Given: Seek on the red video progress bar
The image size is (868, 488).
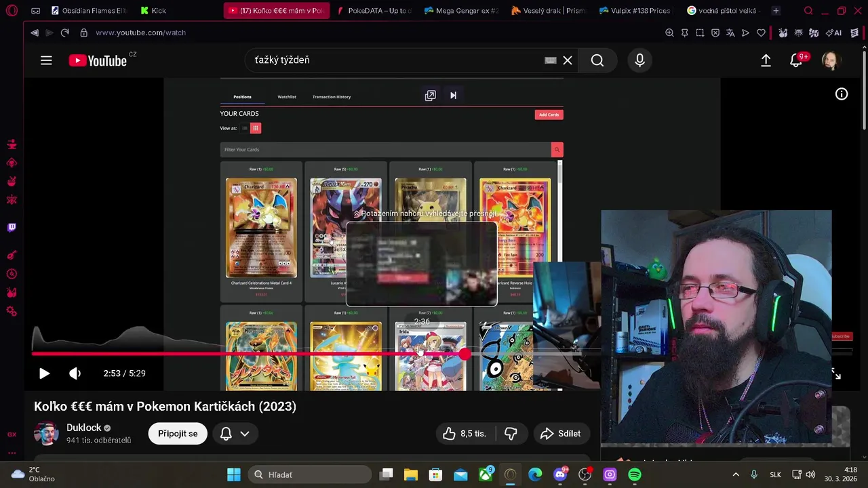Looking at the screenshot, I should pyautogui.click(x=248, y=354).
